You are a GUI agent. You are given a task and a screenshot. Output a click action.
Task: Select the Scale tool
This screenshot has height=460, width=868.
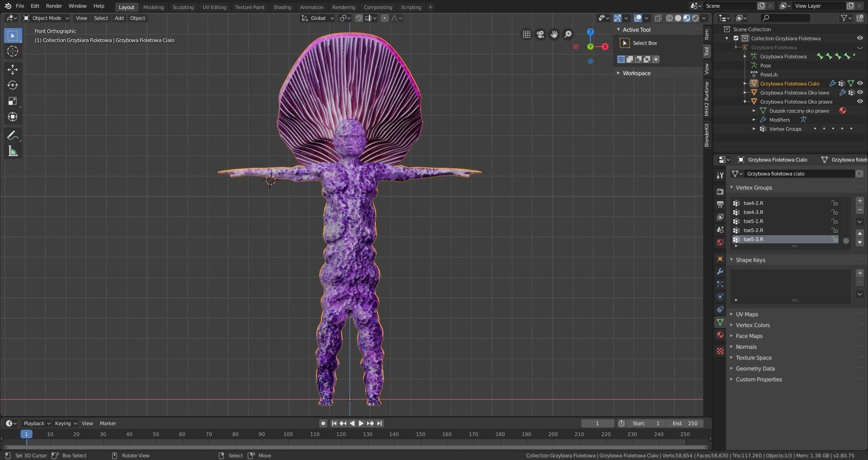13,101
